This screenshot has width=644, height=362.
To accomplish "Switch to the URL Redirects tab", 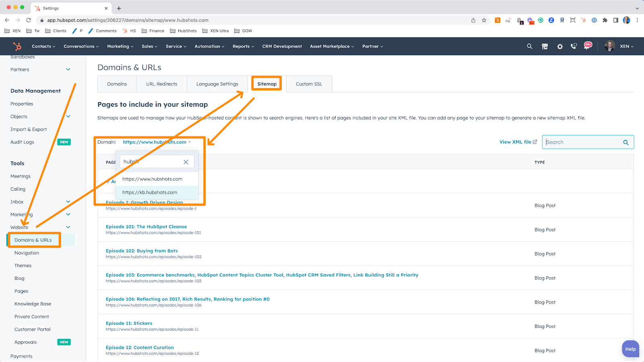I will click(x=161, y=84).
